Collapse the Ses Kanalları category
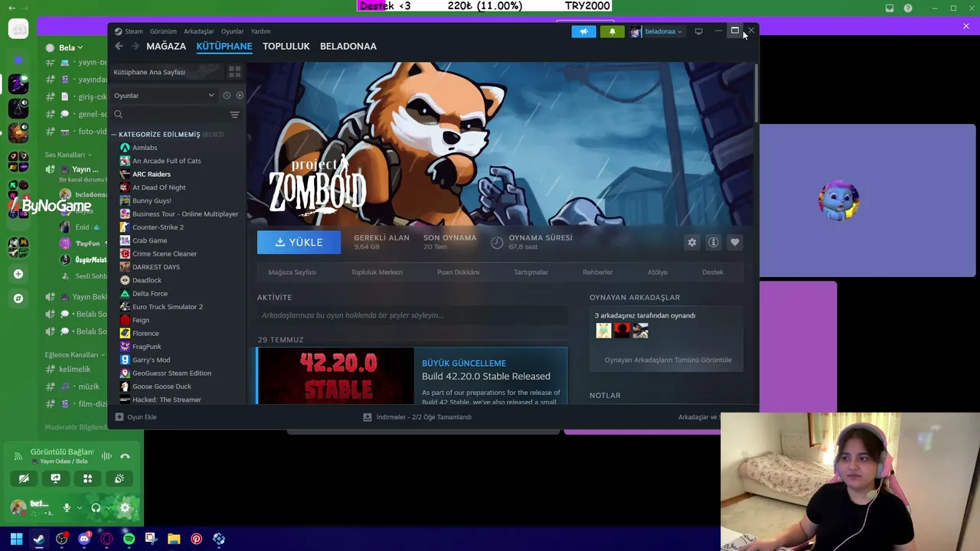 [x=67, y=155]
